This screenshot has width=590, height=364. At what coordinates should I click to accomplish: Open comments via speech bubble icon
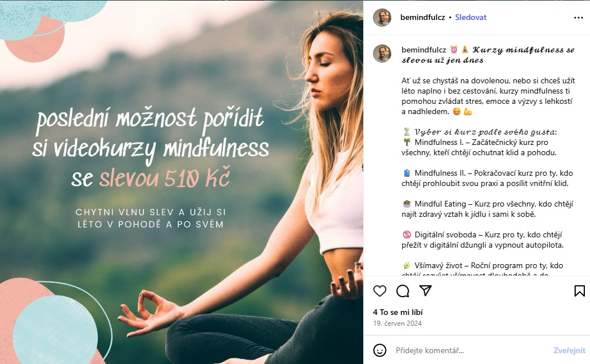403,290
